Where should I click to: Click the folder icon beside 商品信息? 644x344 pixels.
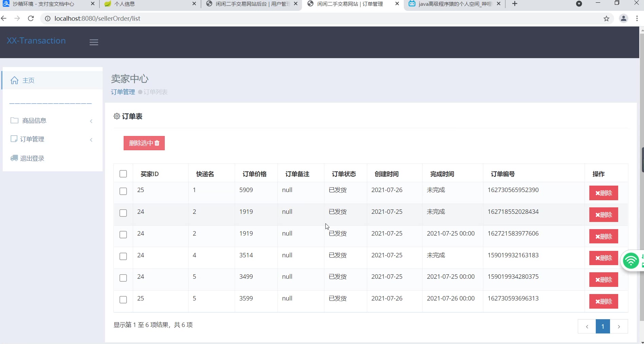click(x=14, y=120)
